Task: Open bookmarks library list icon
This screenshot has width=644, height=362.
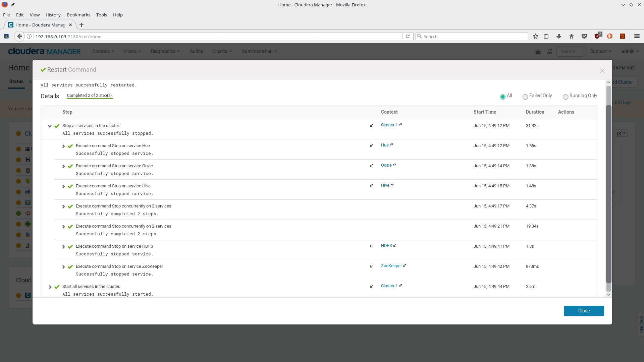Action: pyautogui.click(x=546, y=36)
